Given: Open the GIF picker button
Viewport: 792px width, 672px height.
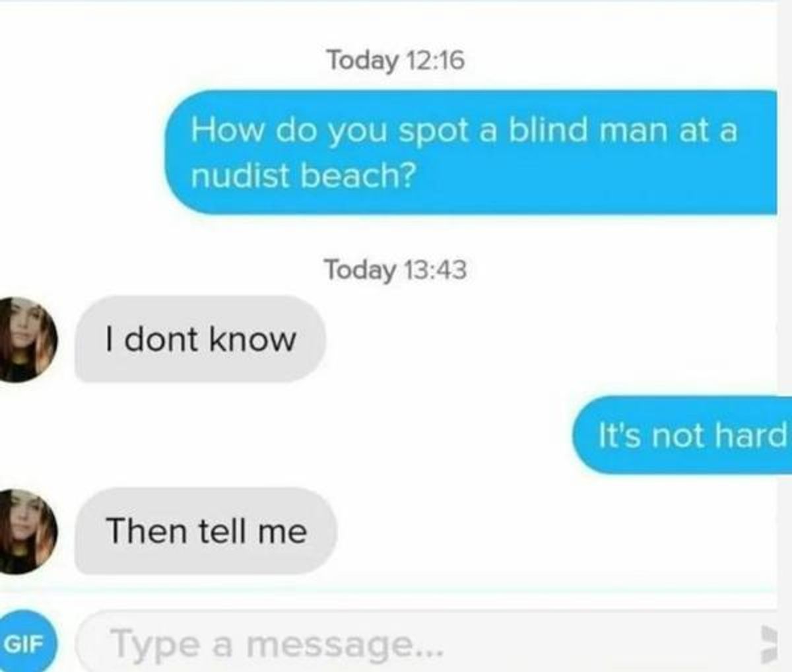Looking at the screenshot, I should pos(26,644).
